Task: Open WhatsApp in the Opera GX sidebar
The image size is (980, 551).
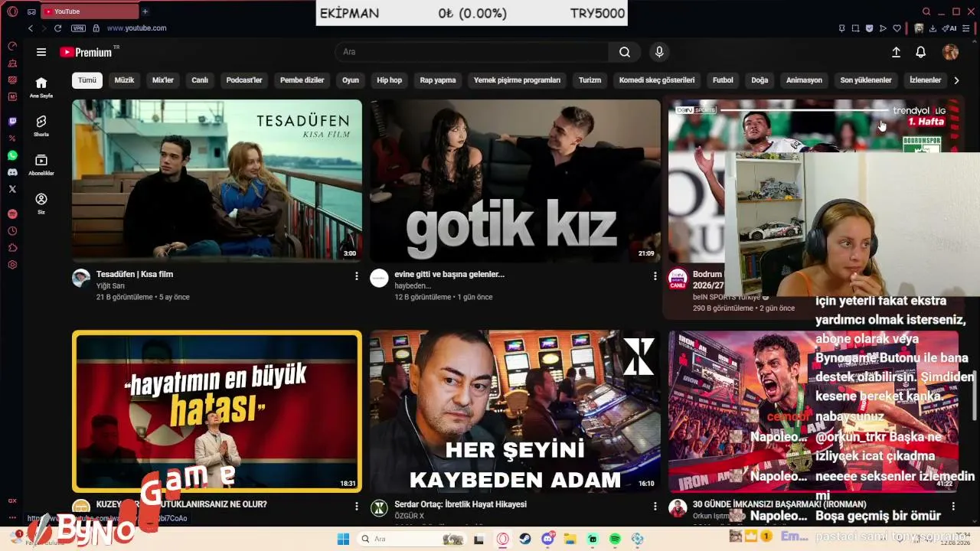Action: (x=12, y=155)
